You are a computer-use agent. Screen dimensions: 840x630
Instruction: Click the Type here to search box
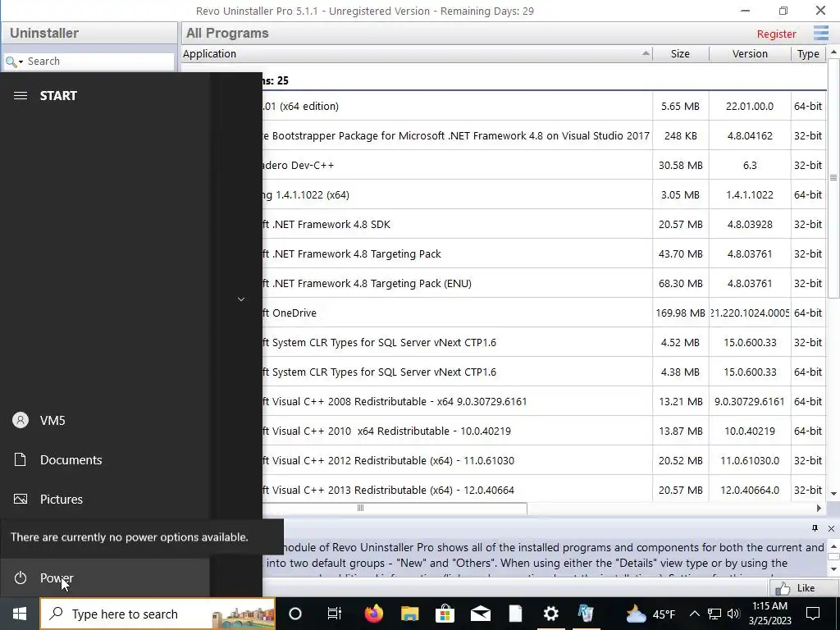click(157, 614)
